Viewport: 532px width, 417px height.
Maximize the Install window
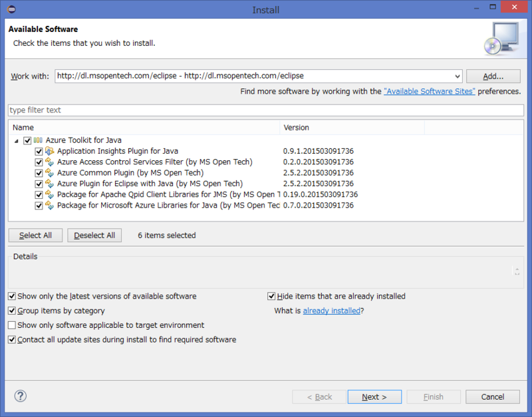(x=493, y=7)
